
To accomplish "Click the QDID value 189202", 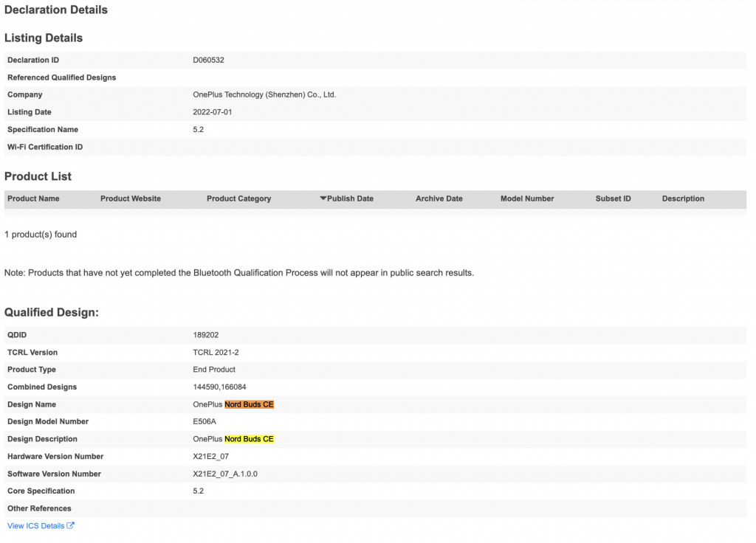I will click(206, 335).
